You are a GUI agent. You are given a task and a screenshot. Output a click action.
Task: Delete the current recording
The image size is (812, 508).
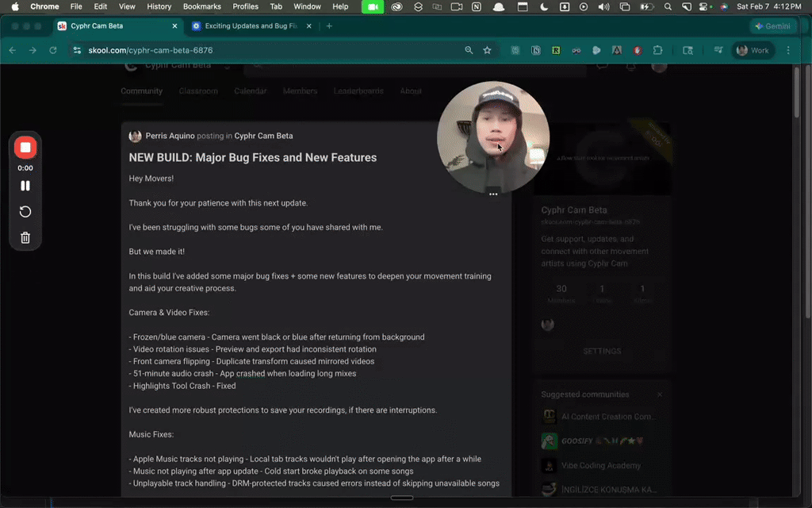25,237
